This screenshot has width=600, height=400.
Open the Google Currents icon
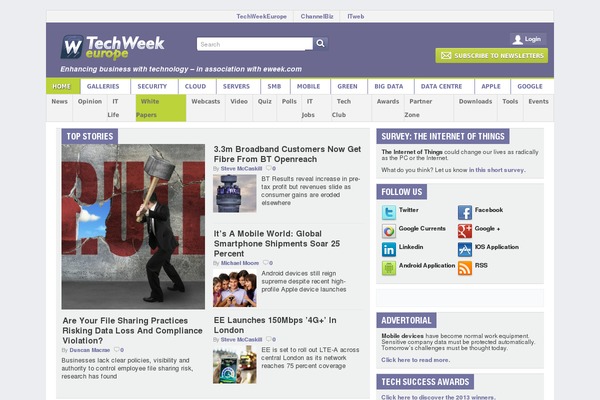tap(389, 231)
